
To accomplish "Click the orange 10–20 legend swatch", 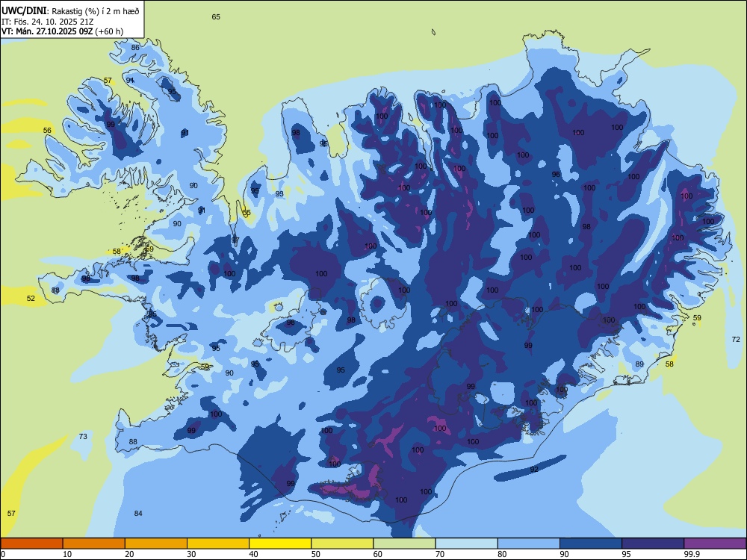I will 94,544.
